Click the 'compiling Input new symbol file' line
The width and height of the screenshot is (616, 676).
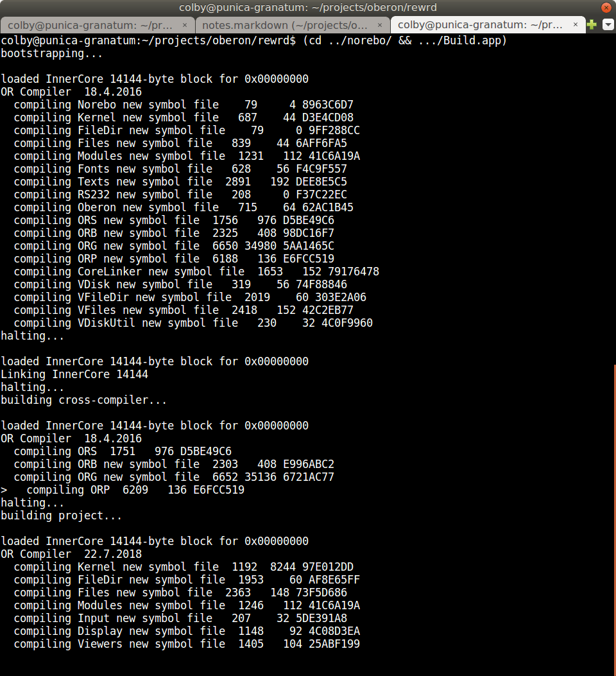pos(180,619)
